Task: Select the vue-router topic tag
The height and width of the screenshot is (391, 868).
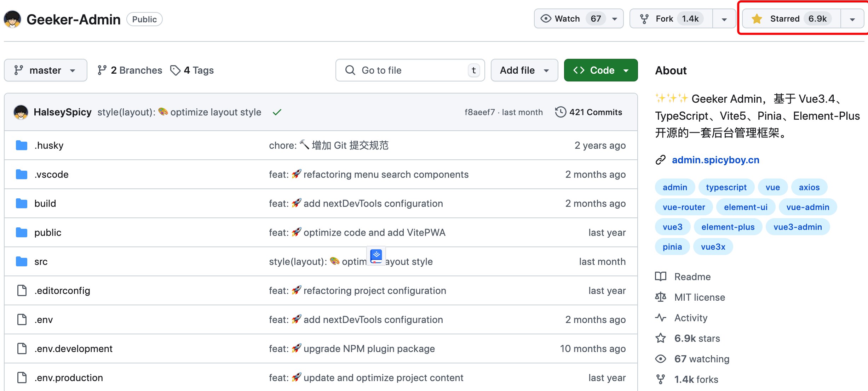Action: pos(684,207)
